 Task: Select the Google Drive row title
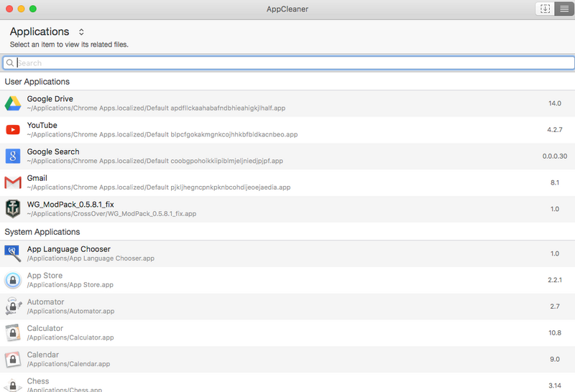[x=50, y=99]
